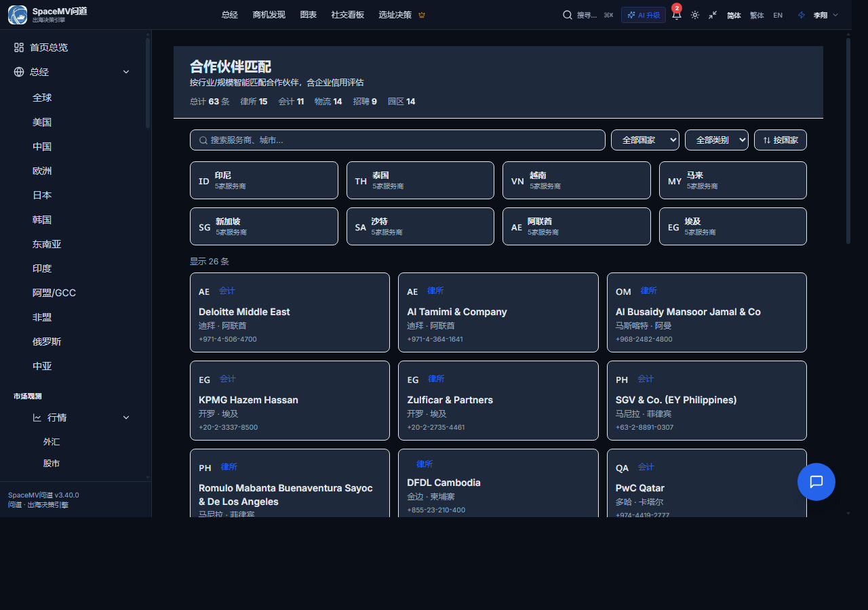Open the KPMG Hazem Hassan card
The height and width of the screenshot is (610, 868).
click(x=290, y=401)
